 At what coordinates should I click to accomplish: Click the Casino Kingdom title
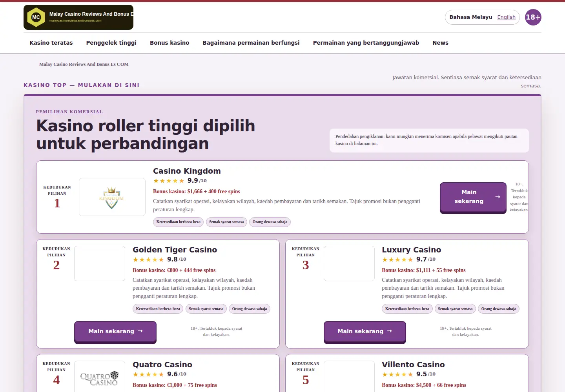click(187, 171)
